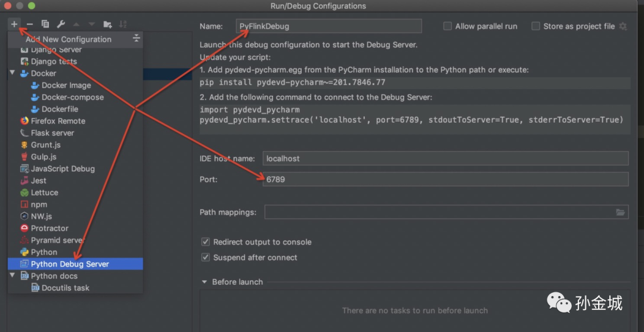This screenshot has width=644, height=332.
Task: Uncheck Suspend after connect
Action: pos(205,257)
